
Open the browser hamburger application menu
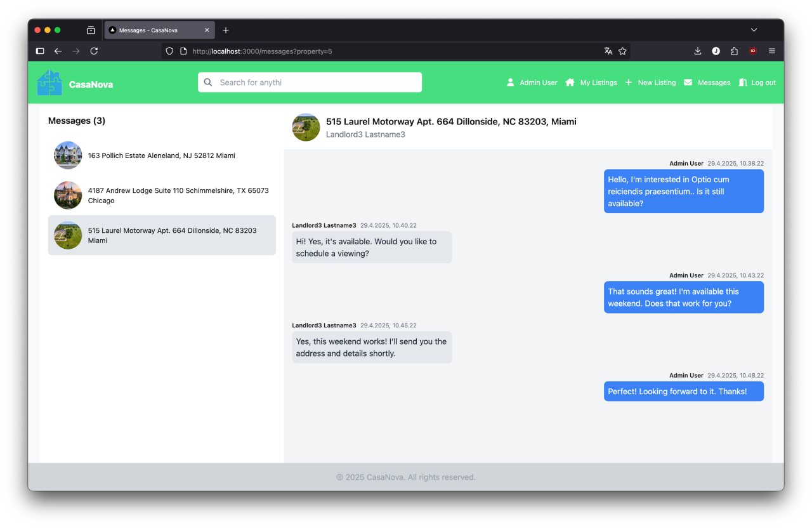[772, 51]
